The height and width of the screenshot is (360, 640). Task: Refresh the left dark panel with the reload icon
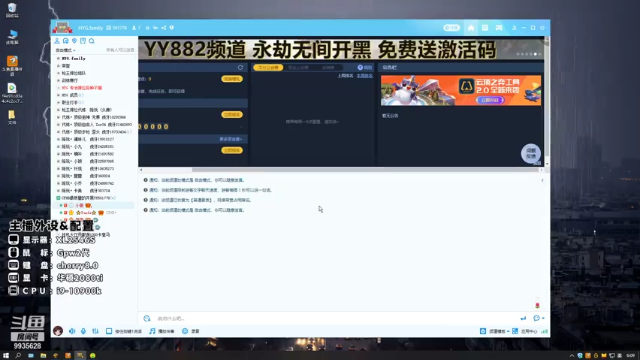240,67
